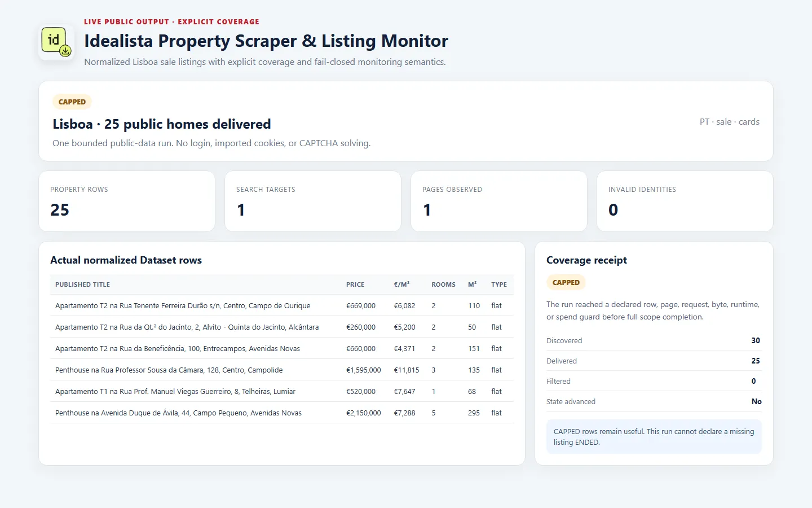Viewport: 812px width, 508px height.
Task: Click the M² column header
Action: click(473, 285)
